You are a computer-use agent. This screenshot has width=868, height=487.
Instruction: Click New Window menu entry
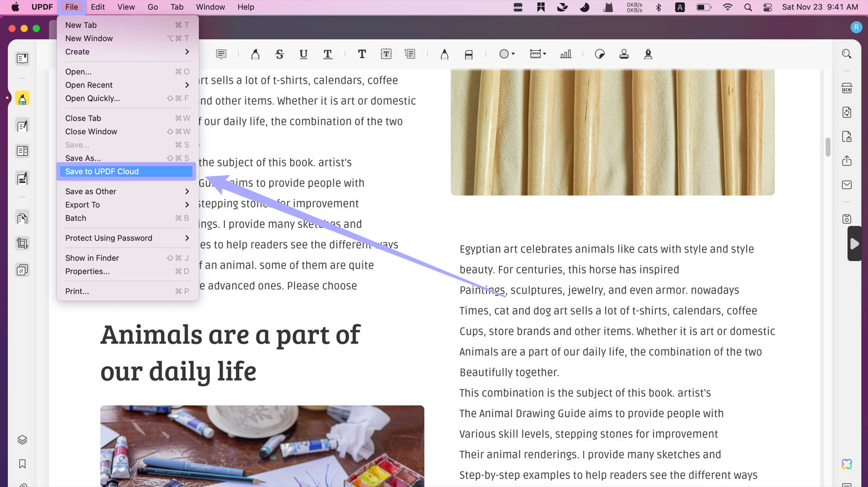(x=128, y=39)
